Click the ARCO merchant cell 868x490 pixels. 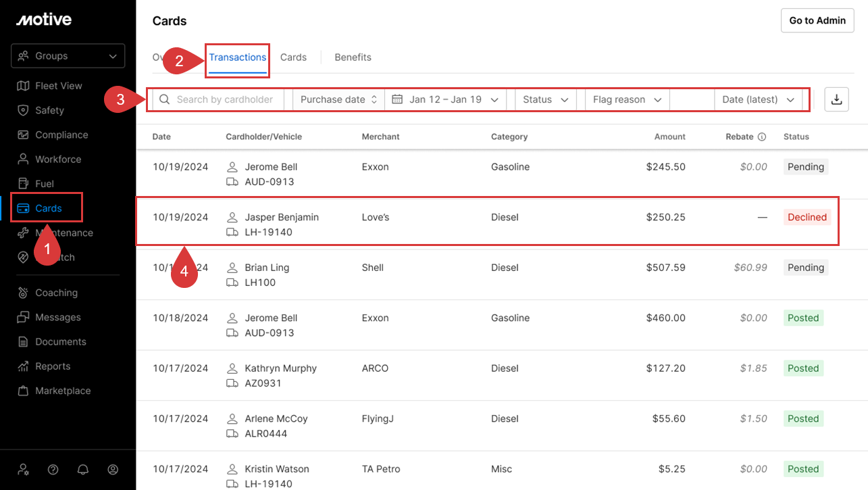[x=375, y=368]
